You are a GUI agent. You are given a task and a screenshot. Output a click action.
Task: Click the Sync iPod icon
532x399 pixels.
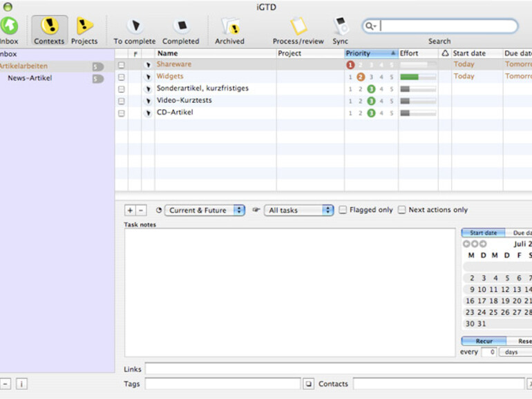pos(341,26)
